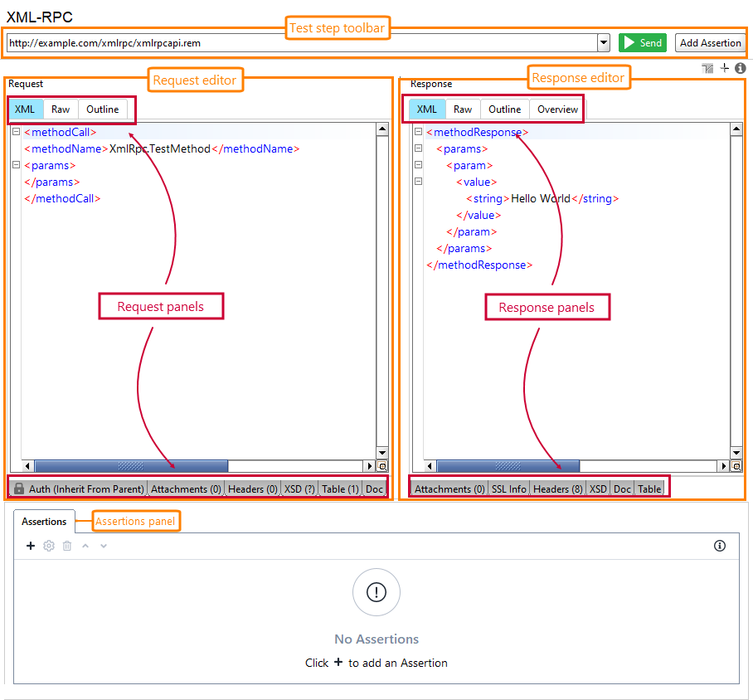Screen dimensions: 753x700
Task: Open the Response XSD panel
Action: (x=598, y=489)
